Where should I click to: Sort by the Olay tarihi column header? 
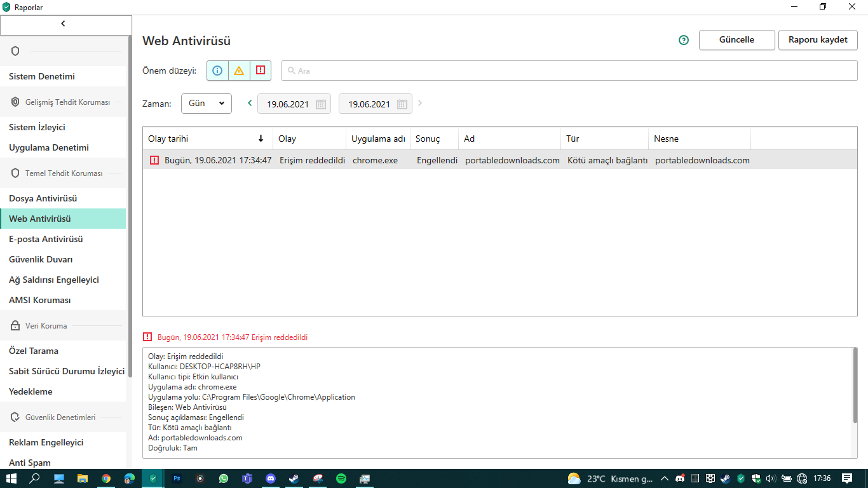pyautogui.click(x=208, y=139)
